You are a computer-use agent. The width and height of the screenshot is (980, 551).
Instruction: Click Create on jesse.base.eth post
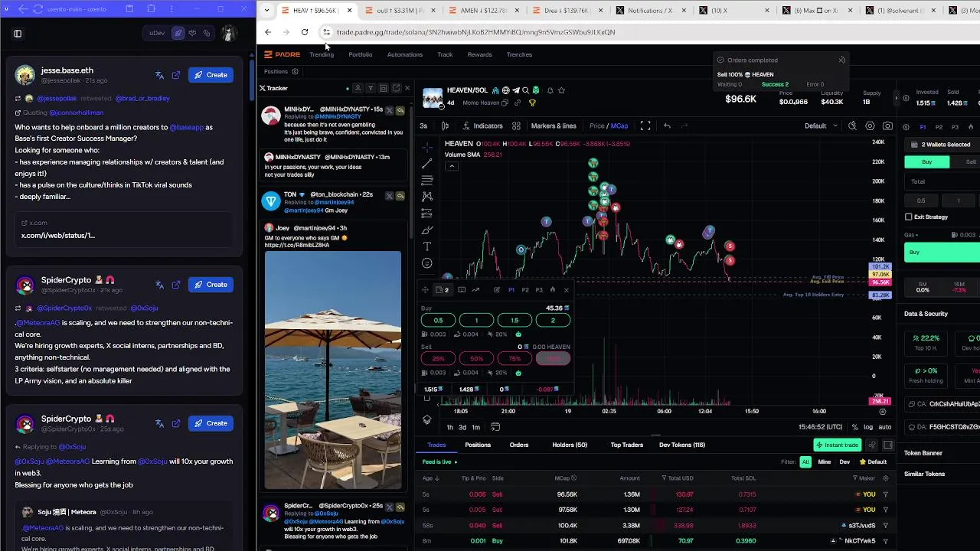[211, 75]
